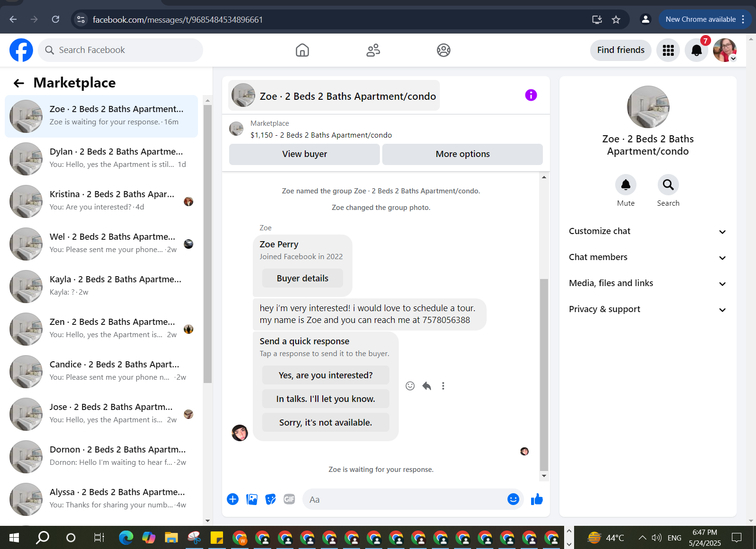Send 'Yes, are you interested?' quick response
Viewport: 756px width, 549px height.
326,375
